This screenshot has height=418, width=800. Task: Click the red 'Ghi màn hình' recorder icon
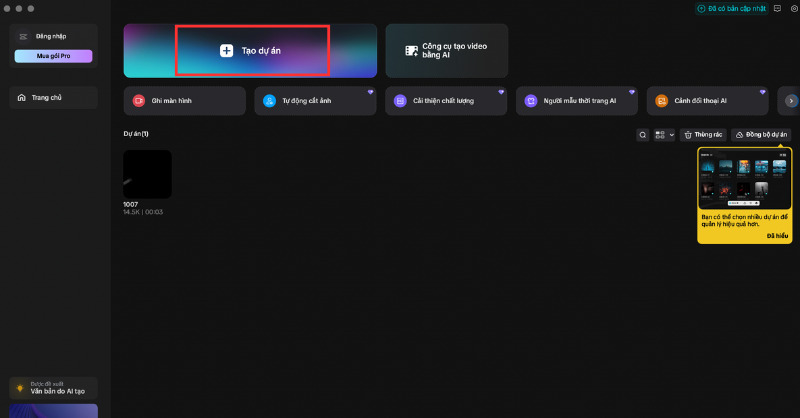(x=139, y=101)
